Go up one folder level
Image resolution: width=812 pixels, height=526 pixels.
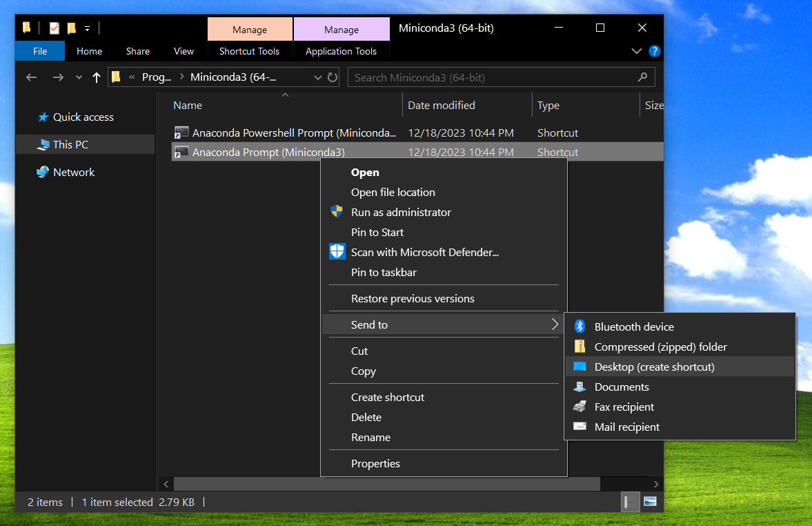click(97, 77)
